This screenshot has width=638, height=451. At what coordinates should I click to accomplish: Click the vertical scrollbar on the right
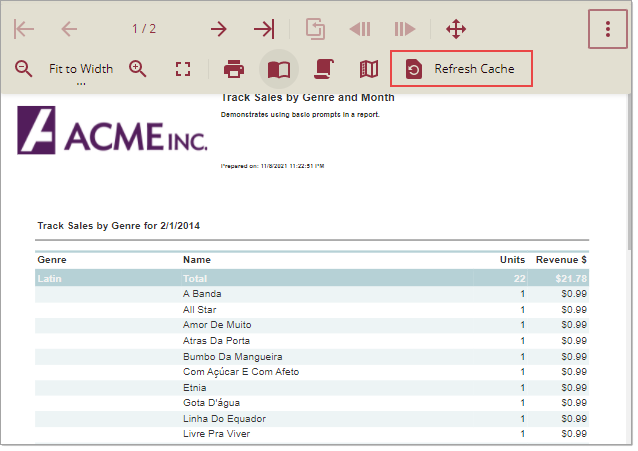(x=630, y=171)
